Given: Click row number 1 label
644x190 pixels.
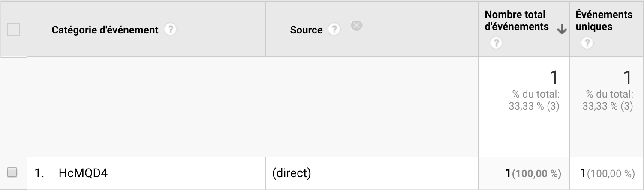Looking at the screenshot, I should [39, 173].
